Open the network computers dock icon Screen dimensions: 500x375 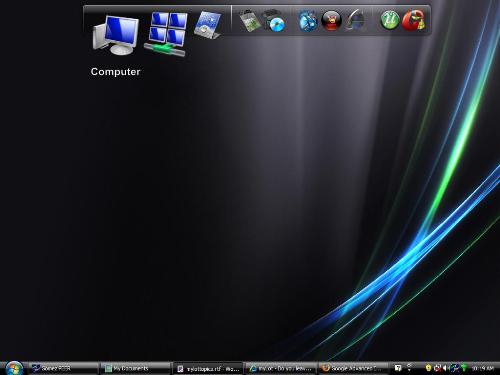coord(166,34)
